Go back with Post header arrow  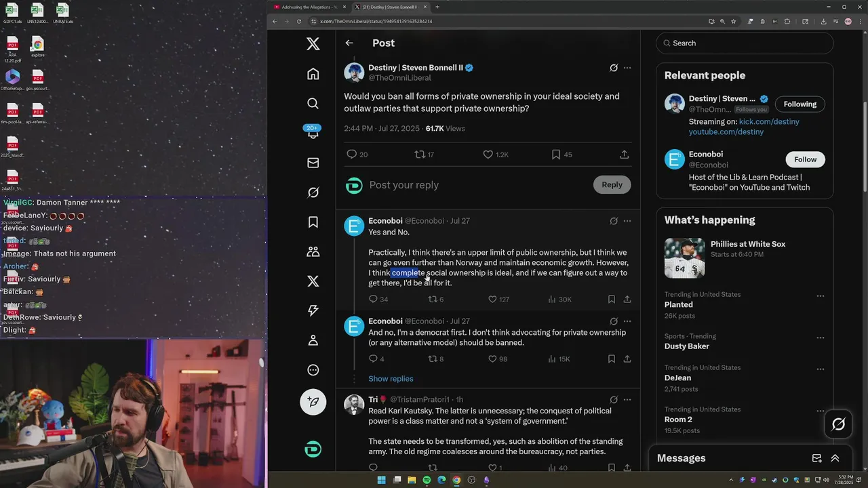tap(349, 43)
